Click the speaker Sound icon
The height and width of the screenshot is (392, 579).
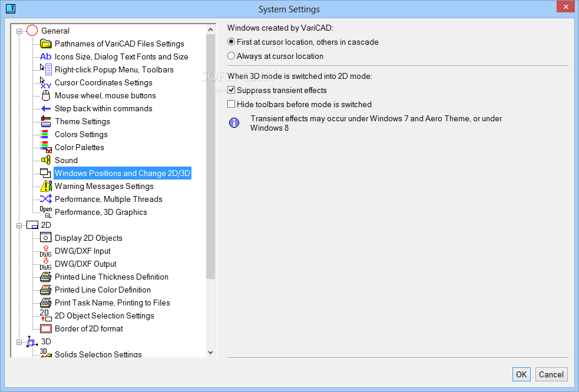[45, 160]
